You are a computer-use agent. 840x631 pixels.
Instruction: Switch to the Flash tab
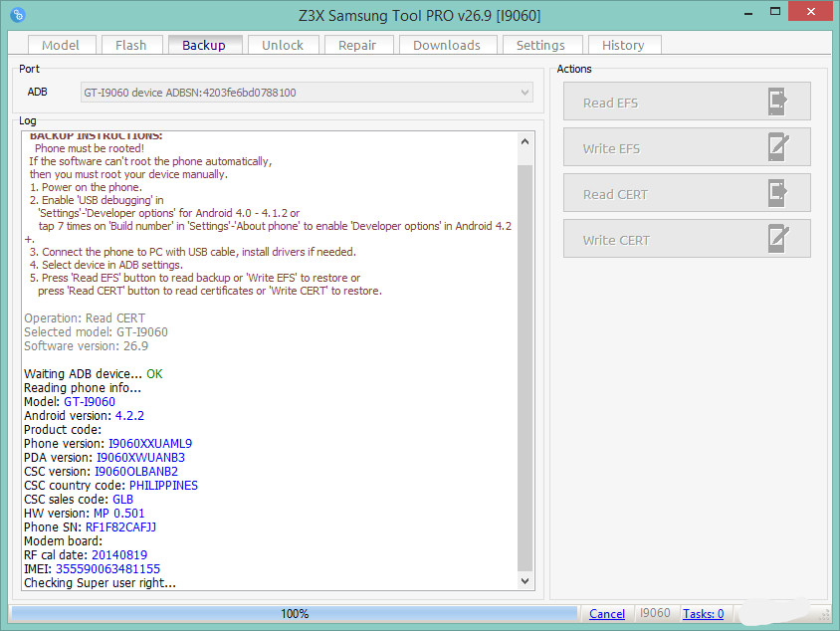point(131,45)
